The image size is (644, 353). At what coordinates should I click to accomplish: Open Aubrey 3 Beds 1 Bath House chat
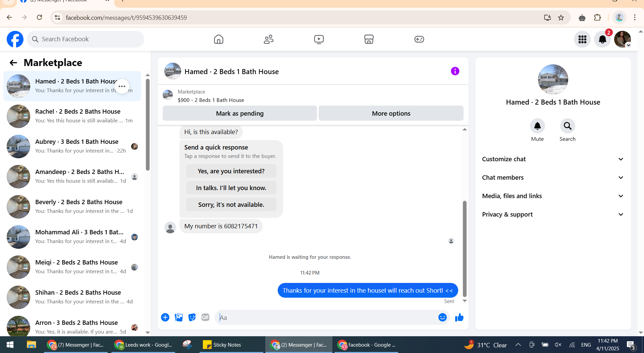click(x=72, y=146)
